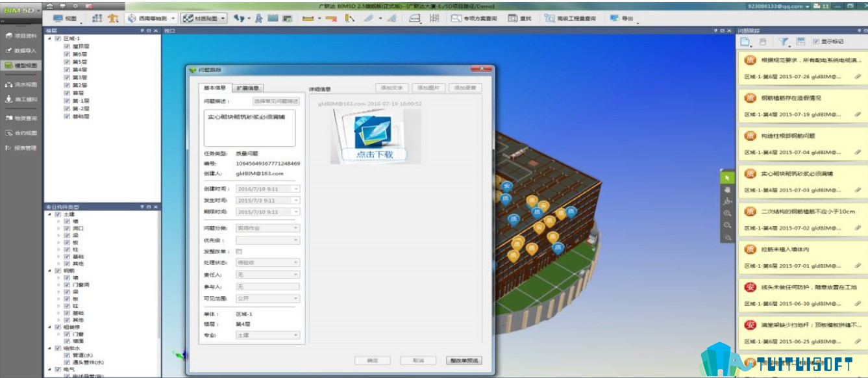Viewport: 868px width, 378px height.
Task: Select the 基本信息 tab
Action: pyautogui.click(x=215, y=88)
